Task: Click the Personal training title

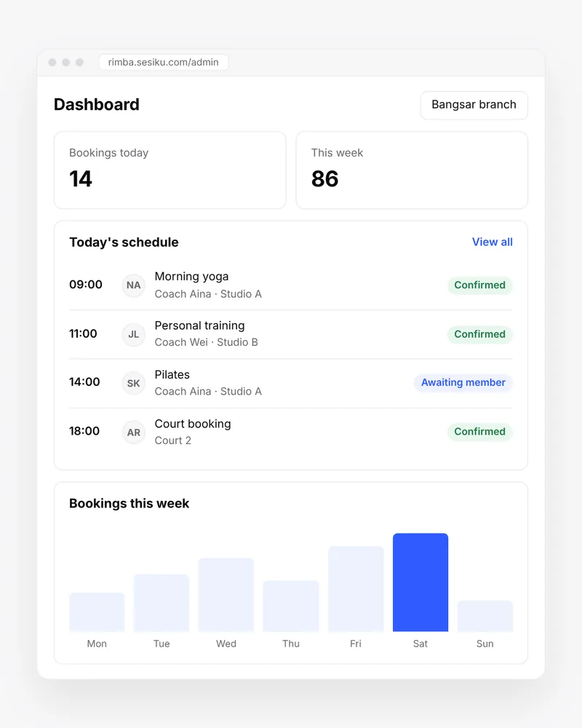Action: 199,325
